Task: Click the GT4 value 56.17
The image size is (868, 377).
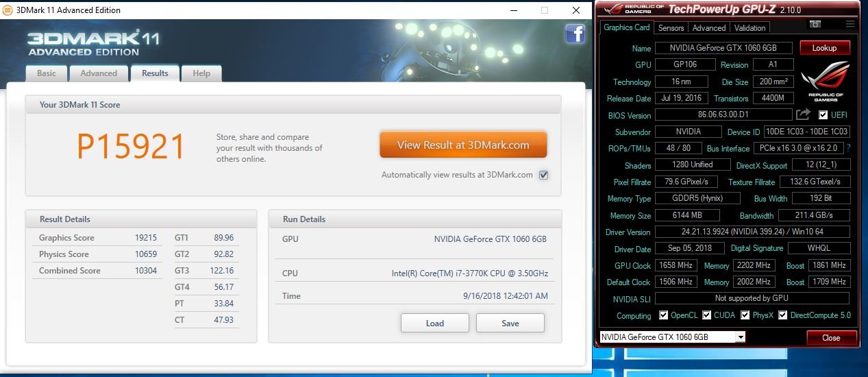Action: pos(224,287)
